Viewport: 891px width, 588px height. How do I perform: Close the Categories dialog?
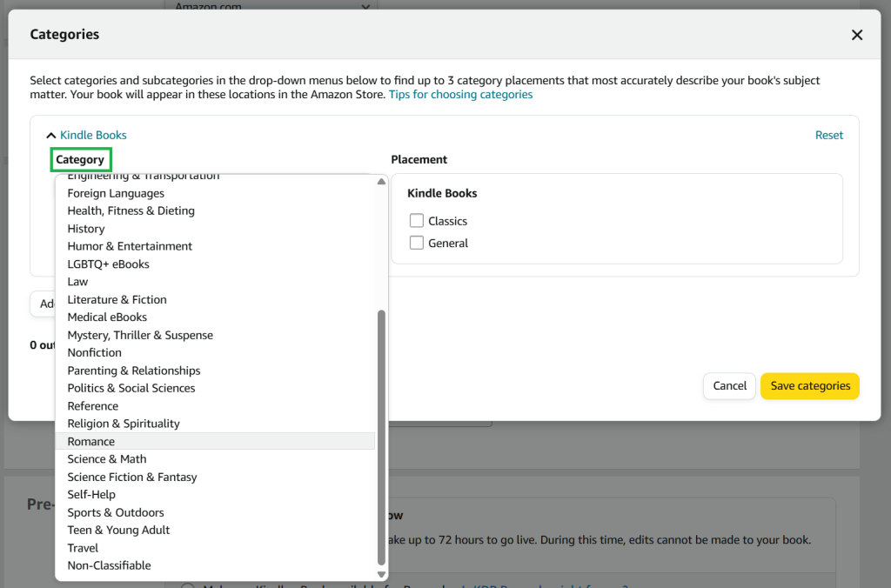tap(857, 35)
